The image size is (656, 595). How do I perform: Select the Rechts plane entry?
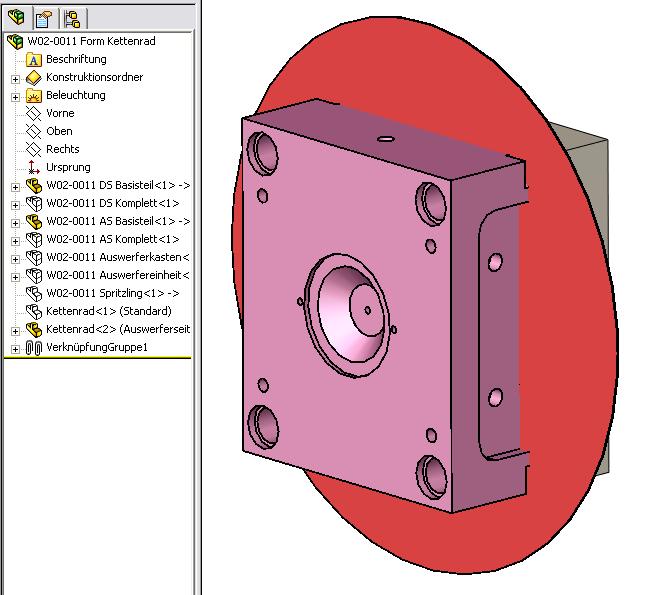coord(63,149)
